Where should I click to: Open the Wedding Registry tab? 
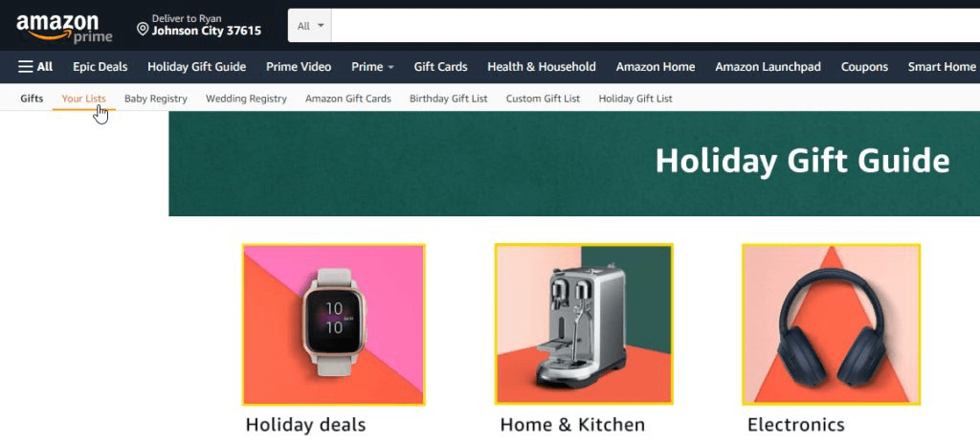point(246,99)
